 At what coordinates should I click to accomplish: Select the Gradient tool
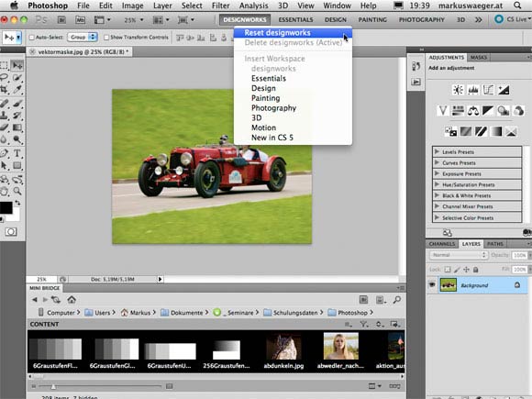pos(17,127)
